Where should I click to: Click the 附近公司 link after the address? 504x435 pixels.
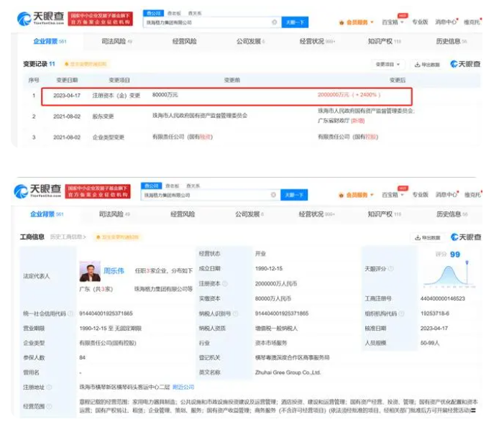point(183,387)
